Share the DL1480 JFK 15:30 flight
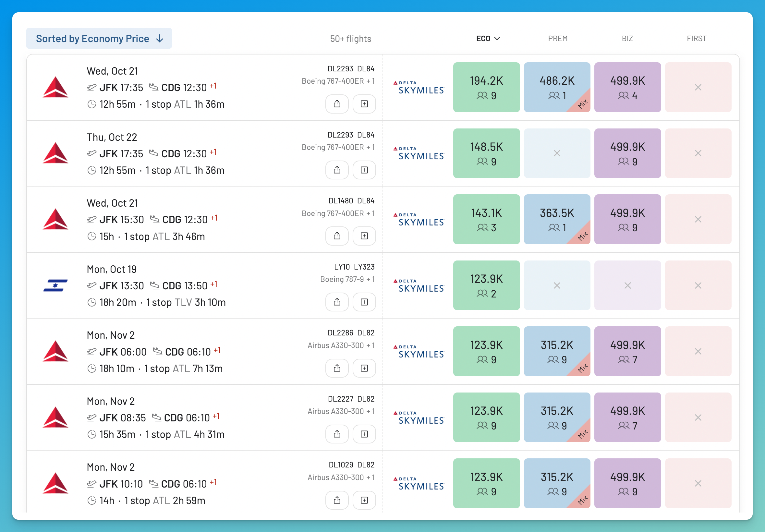765x532 pixels. coord(337,236)
